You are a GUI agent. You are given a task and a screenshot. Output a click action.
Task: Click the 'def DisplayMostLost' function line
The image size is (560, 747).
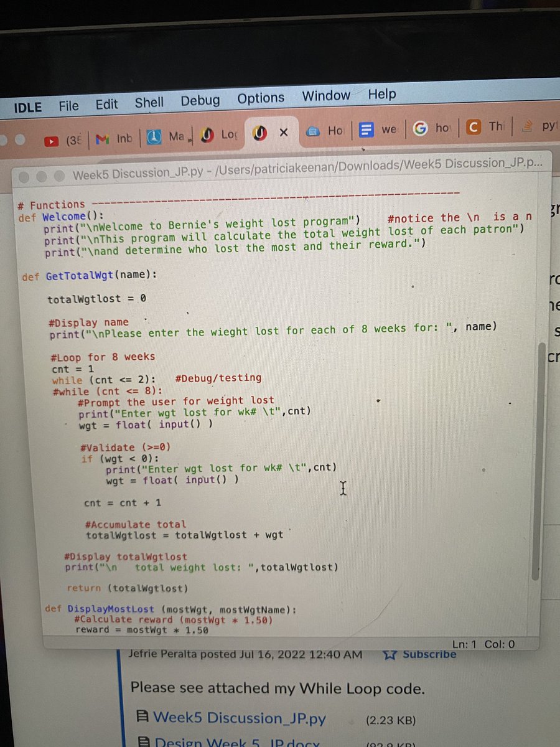171,608
